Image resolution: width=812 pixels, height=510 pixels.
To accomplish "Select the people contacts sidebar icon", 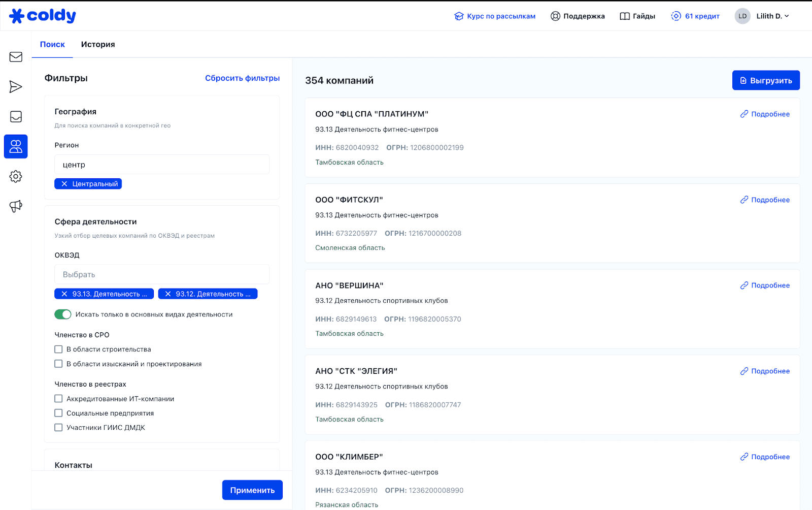I will coord(16,147).
